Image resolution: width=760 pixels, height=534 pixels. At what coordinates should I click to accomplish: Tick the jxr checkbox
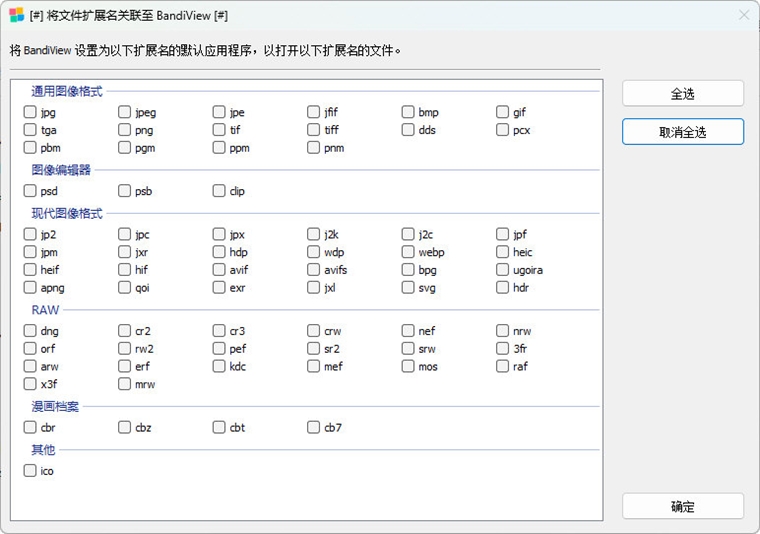tap(125, 252)
